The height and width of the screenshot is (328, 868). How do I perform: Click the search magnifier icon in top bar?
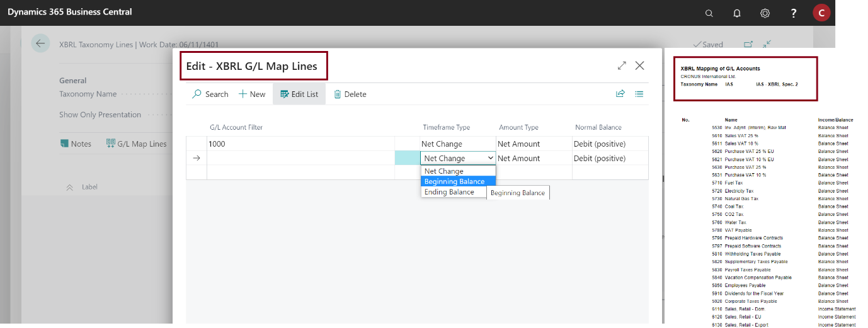point(709,13)
